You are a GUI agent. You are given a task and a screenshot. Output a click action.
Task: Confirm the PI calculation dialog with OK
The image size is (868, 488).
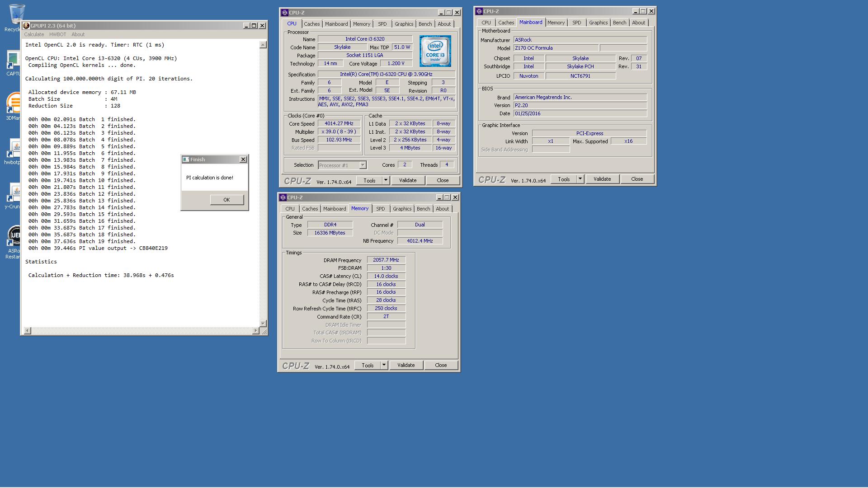coord(227,200)
